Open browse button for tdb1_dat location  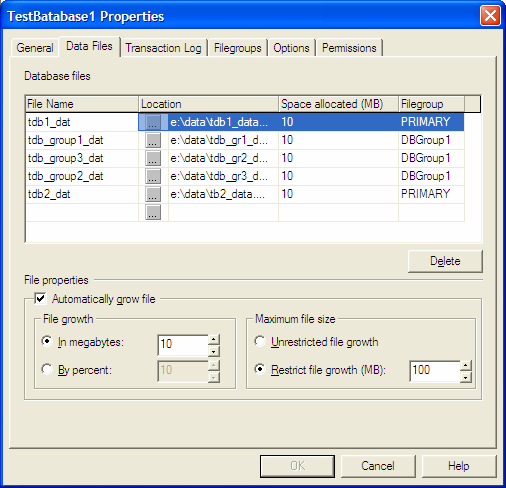click(153, 122)
